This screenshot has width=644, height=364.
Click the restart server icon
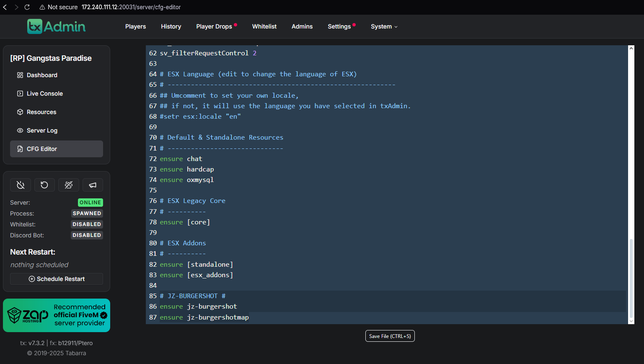[x=44, y=185]
